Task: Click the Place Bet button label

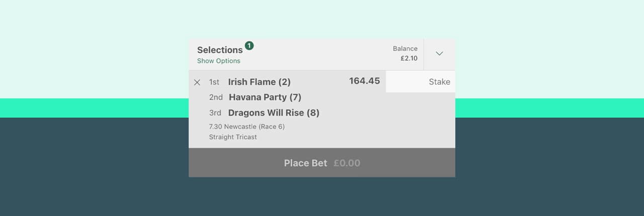Action: coord(305,163)
